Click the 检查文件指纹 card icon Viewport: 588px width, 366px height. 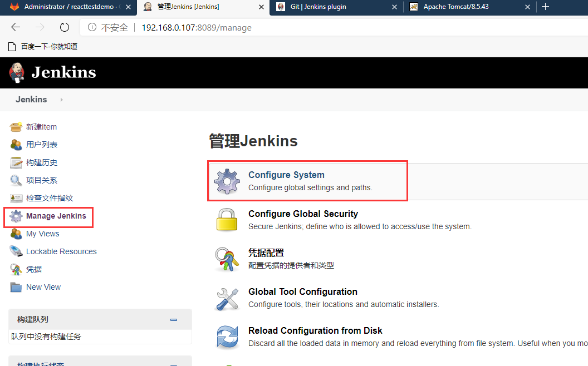click(x=16, y=198)
